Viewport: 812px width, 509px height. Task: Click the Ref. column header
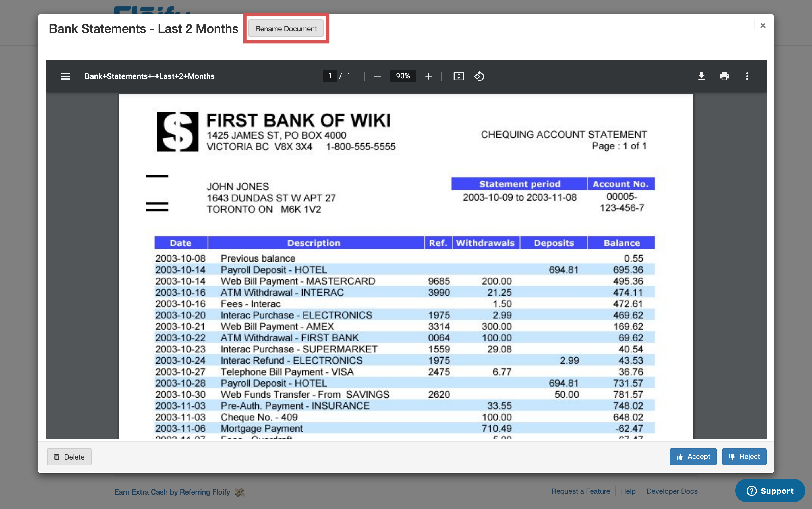click(x=438, y=243)
